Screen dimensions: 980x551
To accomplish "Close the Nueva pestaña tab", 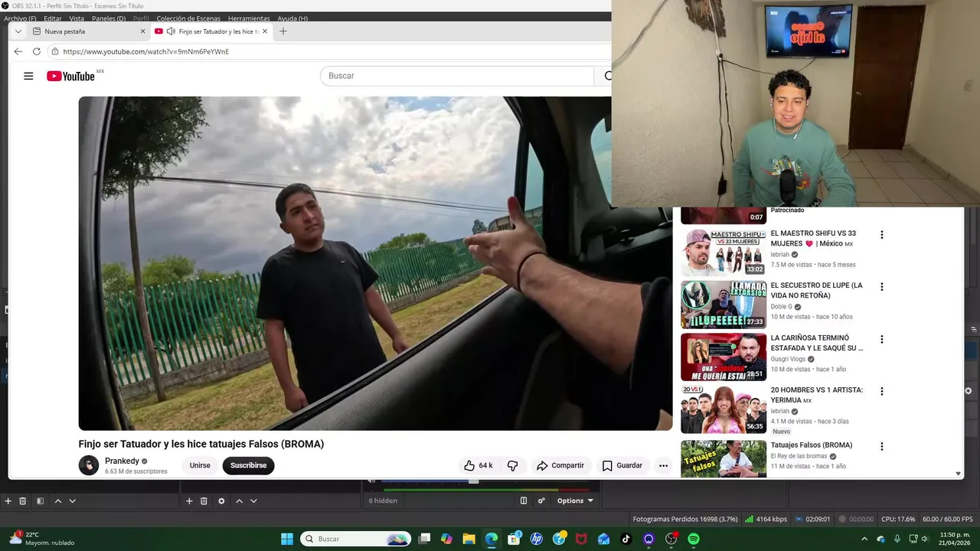I will [142, 31].
